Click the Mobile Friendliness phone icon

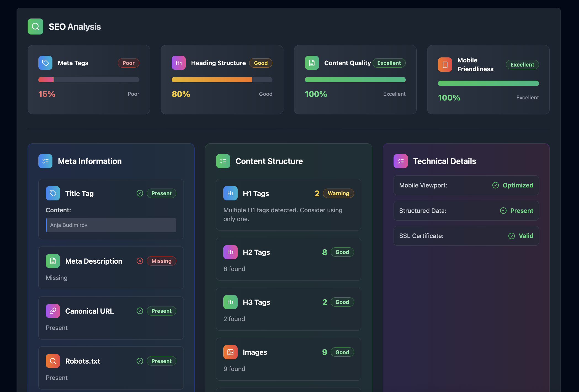pos(445,65)
